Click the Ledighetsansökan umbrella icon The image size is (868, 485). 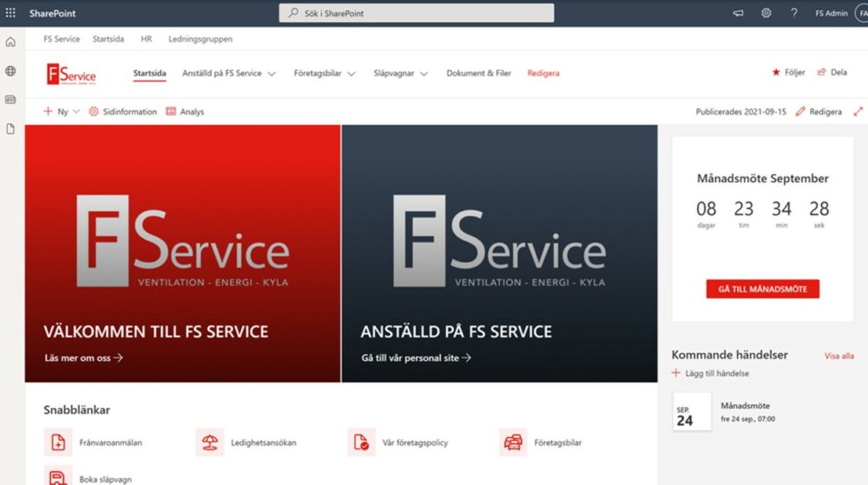tap(210, 442)
